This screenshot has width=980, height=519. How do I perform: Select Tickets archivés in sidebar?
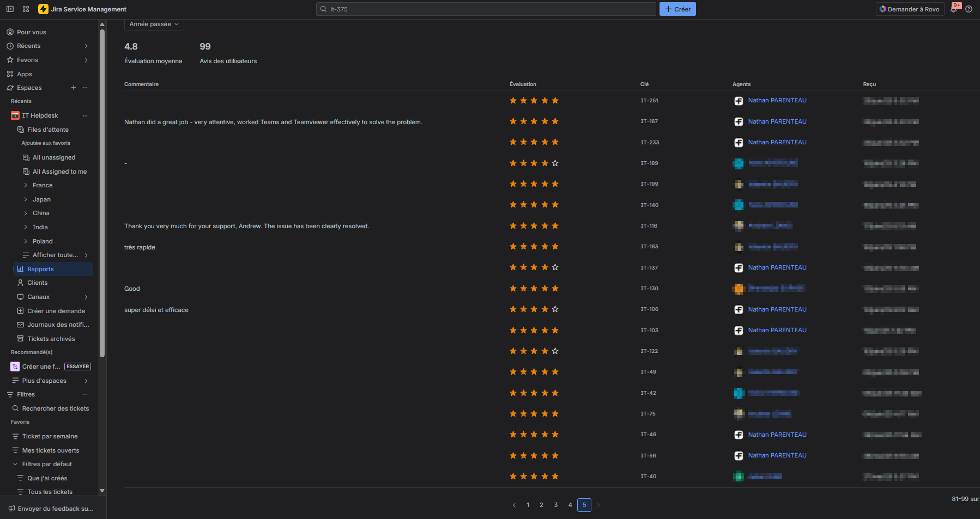click(51, 339)
